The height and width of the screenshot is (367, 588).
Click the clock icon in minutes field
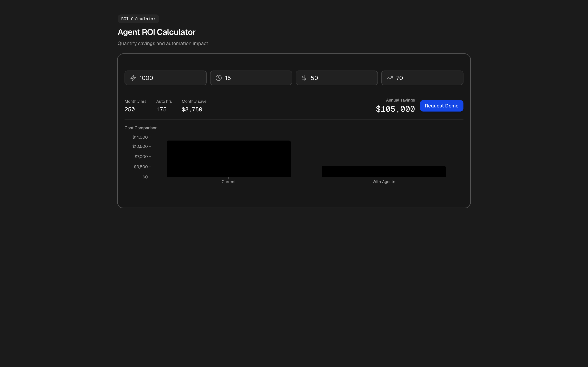pyautogui.click(x=218, y=78)
